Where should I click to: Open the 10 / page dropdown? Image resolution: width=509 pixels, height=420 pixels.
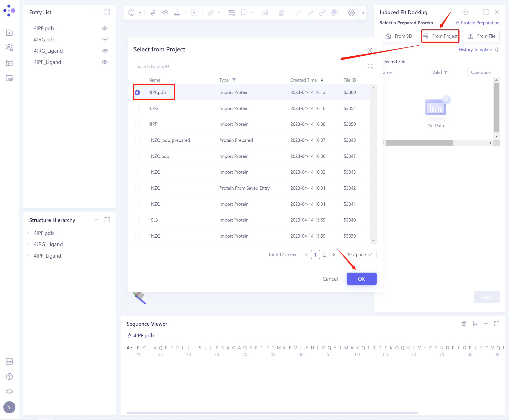point(360,254)
